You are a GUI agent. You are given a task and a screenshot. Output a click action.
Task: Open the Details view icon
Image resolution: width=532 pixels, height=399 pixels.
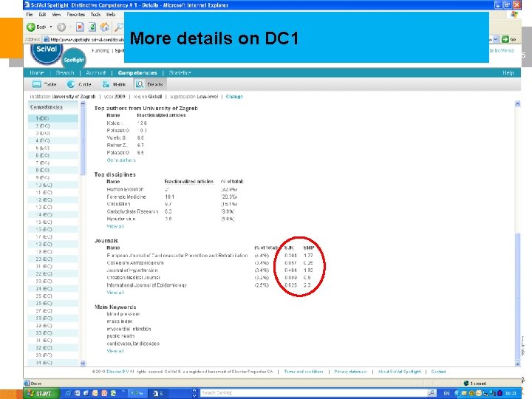[140, 84]
